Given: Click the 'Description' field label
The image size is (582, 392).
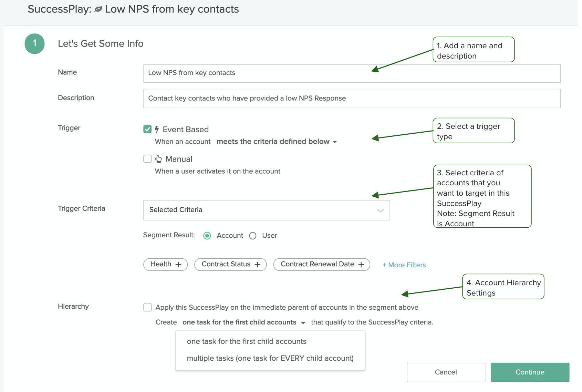Looking at the screenshot, I should point(76,98).
